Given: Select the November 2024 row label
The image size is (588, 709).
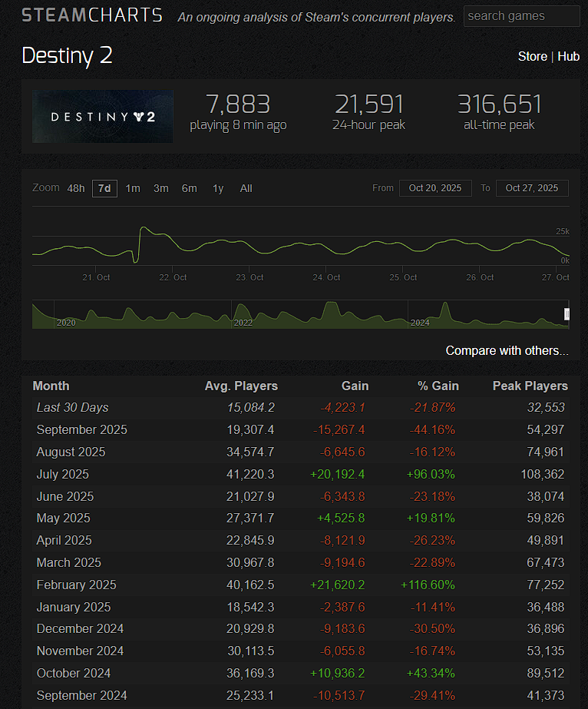Looking at the screenshot, I should pos(80,651).
